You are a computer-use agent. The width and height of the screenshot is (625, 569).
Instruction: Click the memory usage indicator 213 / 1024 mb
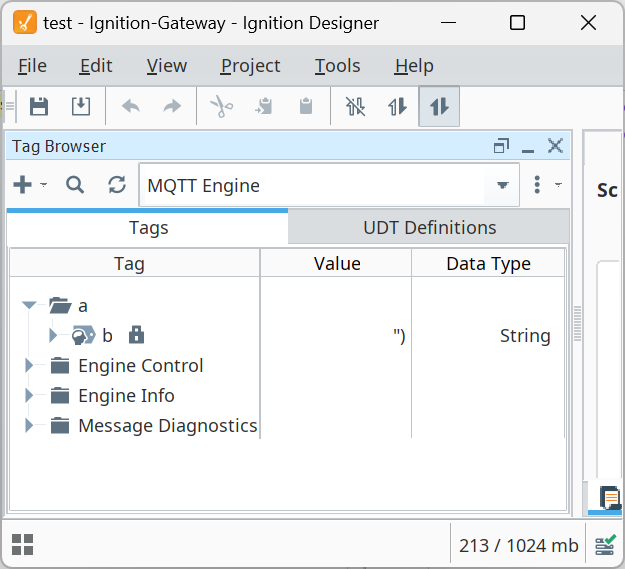coord(518,545)
